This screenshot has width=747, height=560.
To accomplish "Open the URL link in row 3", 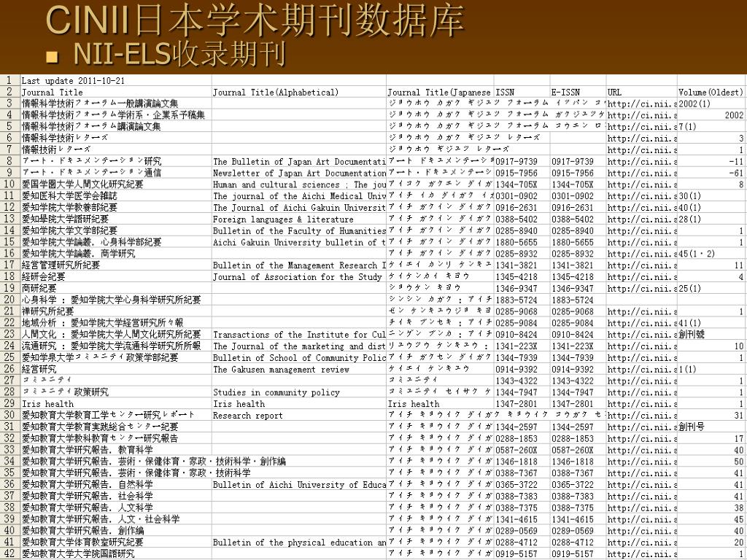I will tap(641, 104).
